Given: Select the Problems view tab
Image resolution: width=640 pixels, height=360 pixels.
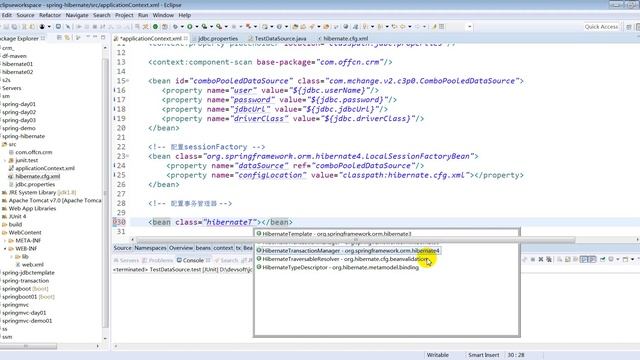Looking at the screenshot, I should click(158, 260).
